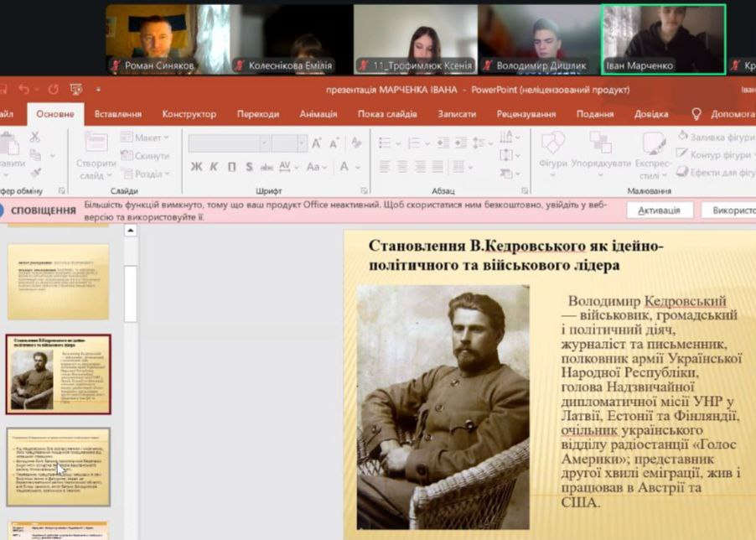Select the slide thumbnail below the highlighted one
Viewport: 756px width, 540px height.
(59, 466)
